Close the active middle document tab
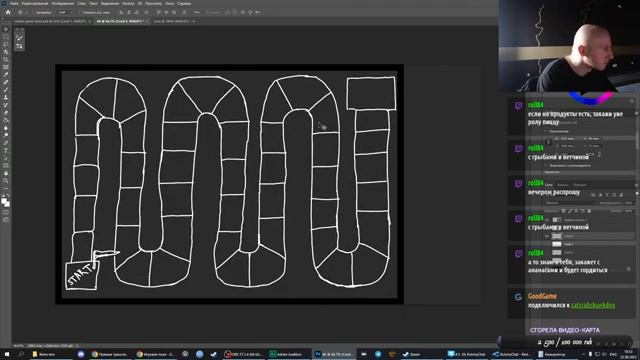Viewport: 640px width, 360px height. pos(147,21)
